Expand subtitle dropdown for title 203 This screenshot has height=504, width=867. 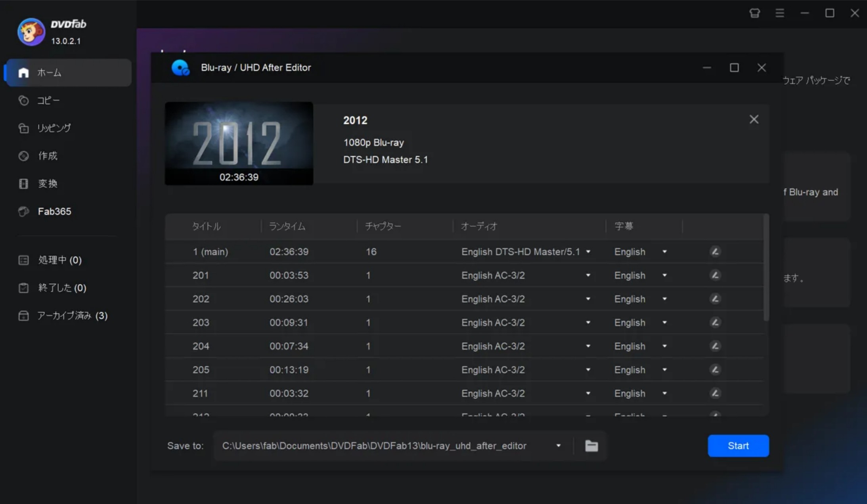(x=665, y=322)
